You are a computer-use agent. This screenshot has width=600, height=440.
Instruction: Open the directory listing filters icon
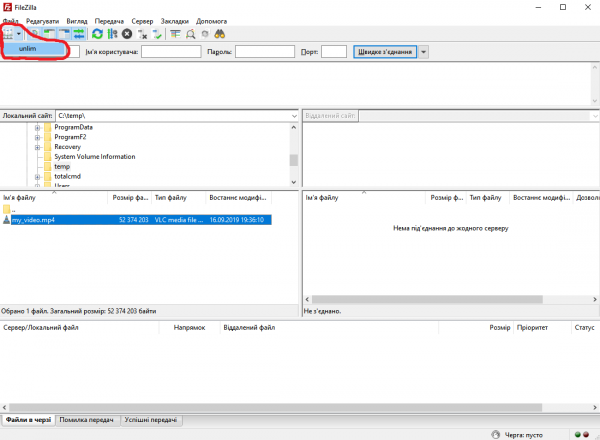tap(175, 34)
